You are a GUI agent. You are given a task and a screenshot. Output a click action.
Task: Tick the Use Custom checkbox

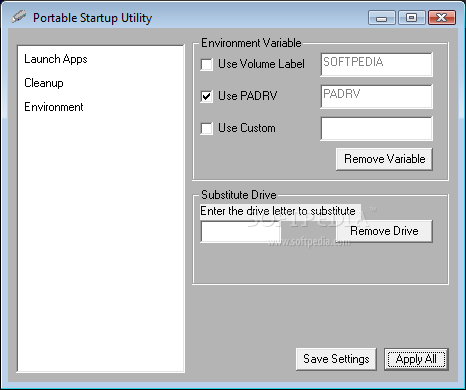tap(207, 128)
